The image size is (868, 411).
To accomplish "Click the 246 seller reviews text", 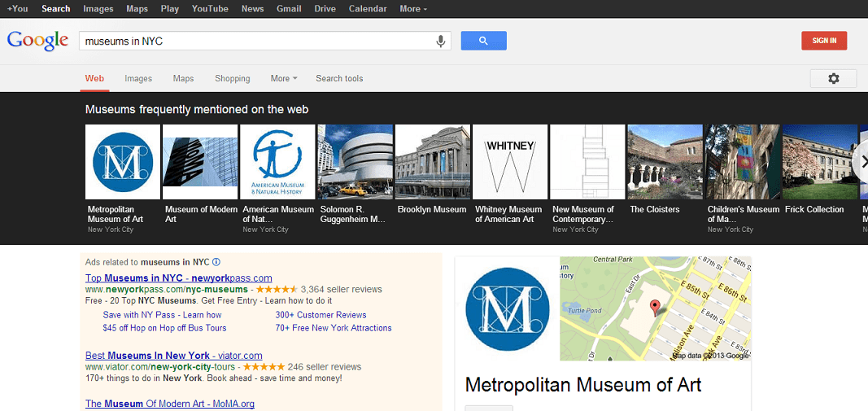I will pyautogui.click(x=325, y=367).
